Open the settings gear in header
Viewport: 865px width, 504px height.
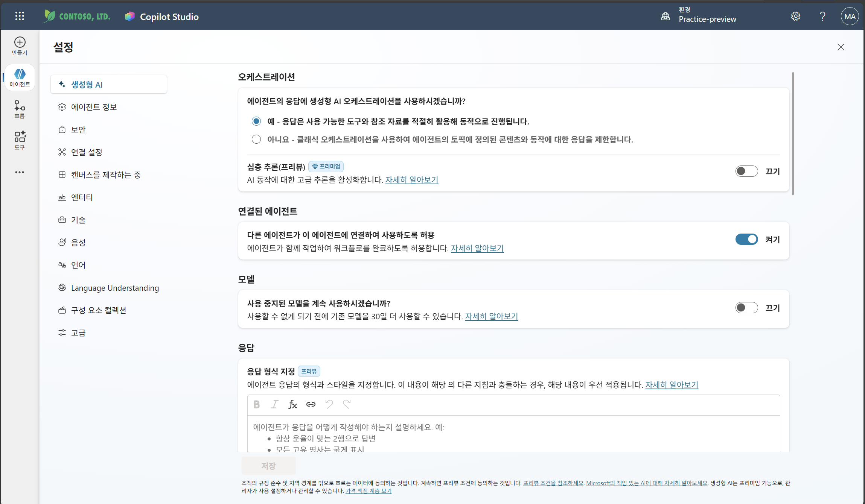point(795,16)
